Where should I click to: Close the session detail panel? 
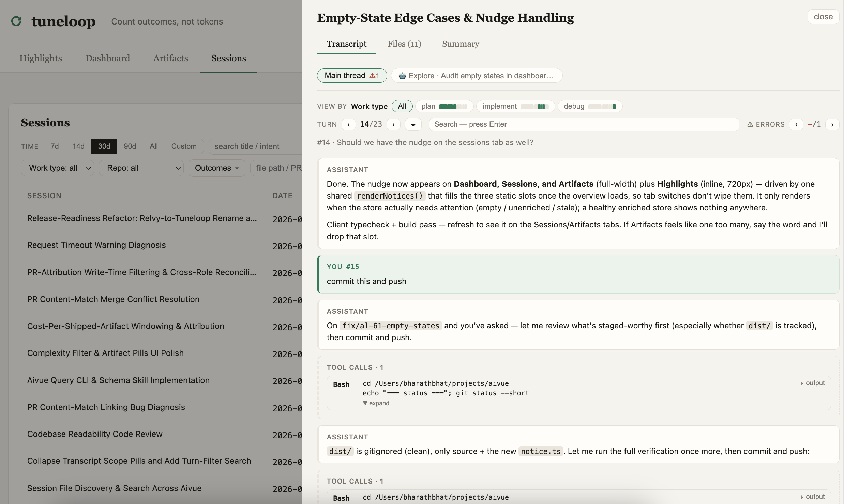[x=823, y=17]
